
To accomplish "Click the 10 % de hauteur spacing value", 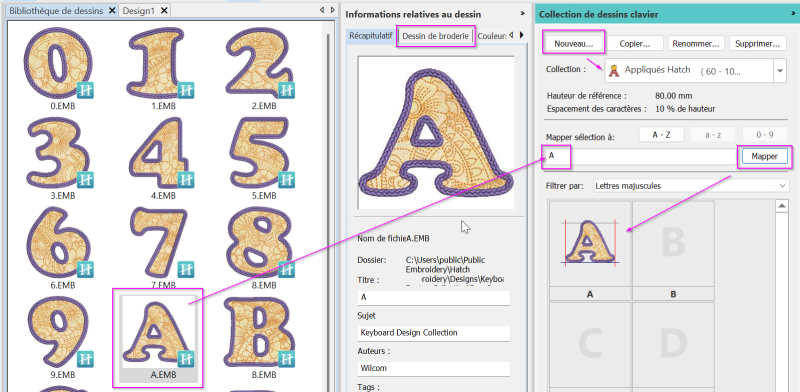I will click(685, 109).
